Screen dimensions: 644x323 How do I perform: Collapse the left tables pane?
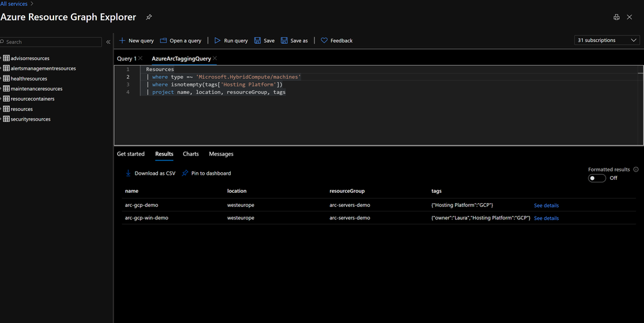[x=108, y=42]
